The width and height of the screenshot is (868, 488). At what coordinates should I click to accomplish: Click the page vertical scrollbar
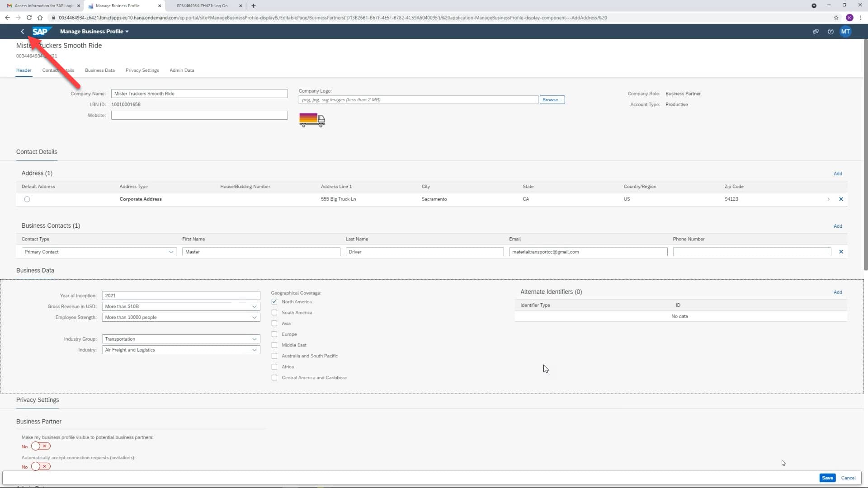[865, 155]
